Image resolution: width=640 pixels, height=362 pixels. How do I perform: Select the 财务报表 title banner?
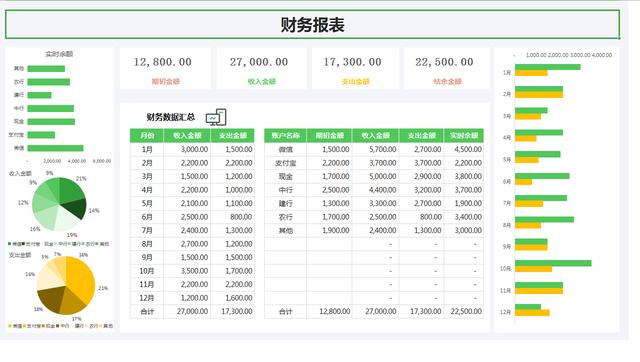click(x=313, y=24)
